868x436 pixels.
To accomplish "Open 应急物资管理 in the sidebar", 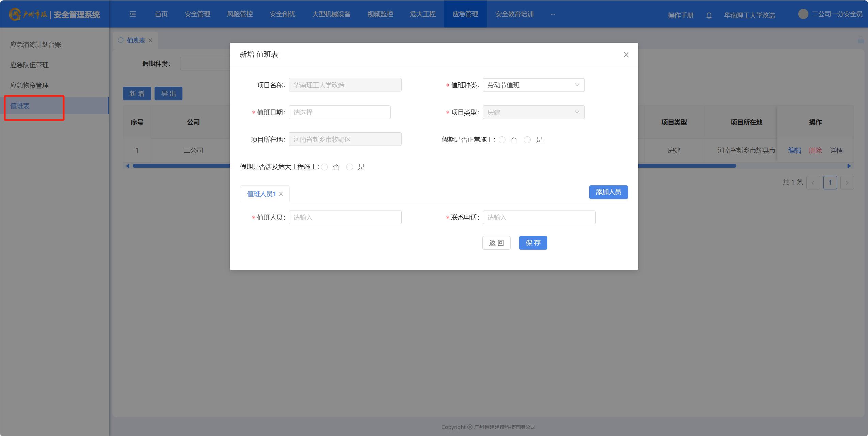I will pos(29,85).
